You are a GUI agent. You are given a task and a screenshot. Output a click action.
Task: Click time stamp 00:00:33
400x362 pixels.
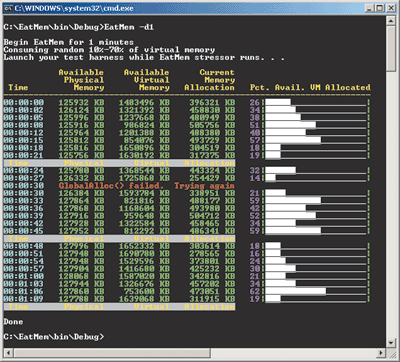point(24,201)
